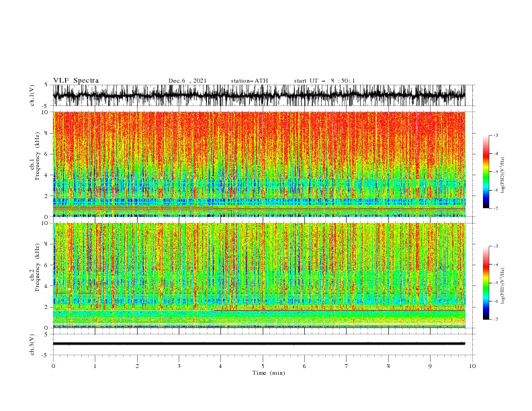Click the "-4" tick on ch.2 colorbar
The width and height of the screenshot is (532, 411).
pyautogui.click(x=495, y=265)
